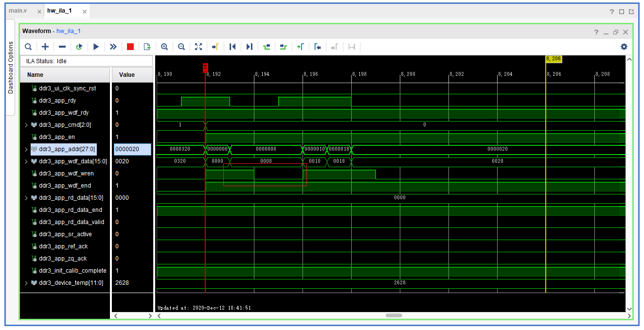Run the trigger in repetitive mode

tap(79, 47)
